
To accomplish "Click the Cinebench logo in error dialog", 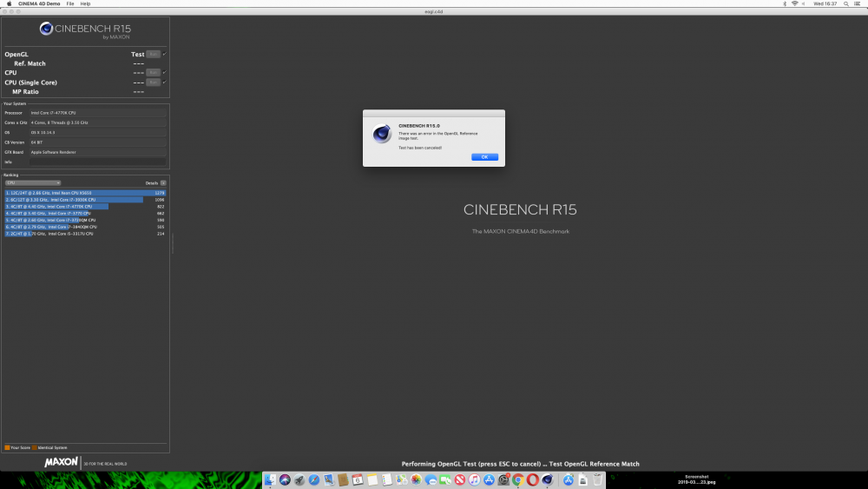I will click(382, 134).
